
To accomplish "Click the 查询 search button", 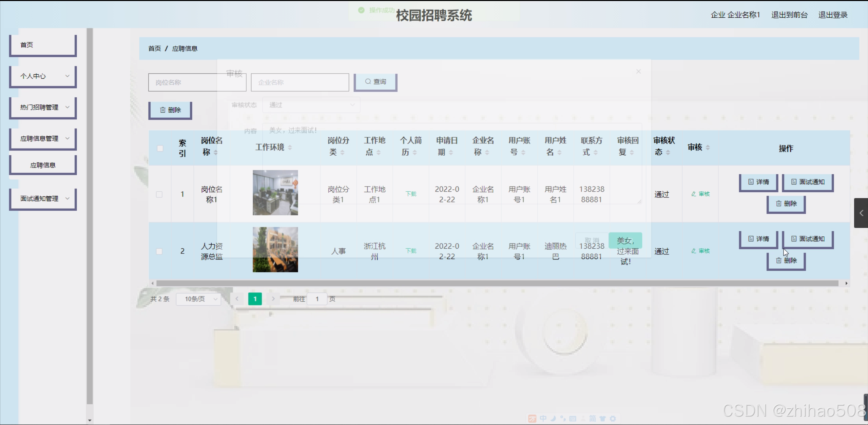I will point(375,82).
